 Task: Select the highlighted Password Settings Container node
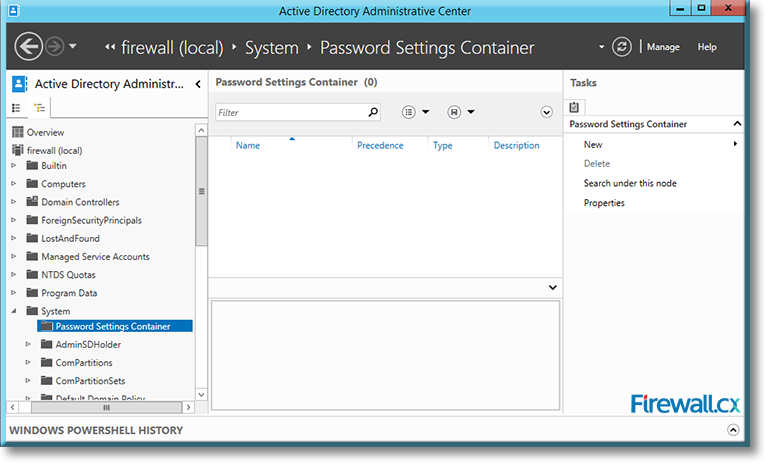tap(115, 326)
